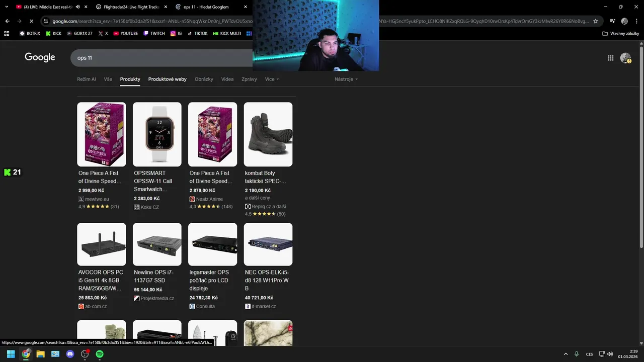This screenshot has height=362, width=644.
Task: Open the Chrome three-dot menu
Action: 636,21
